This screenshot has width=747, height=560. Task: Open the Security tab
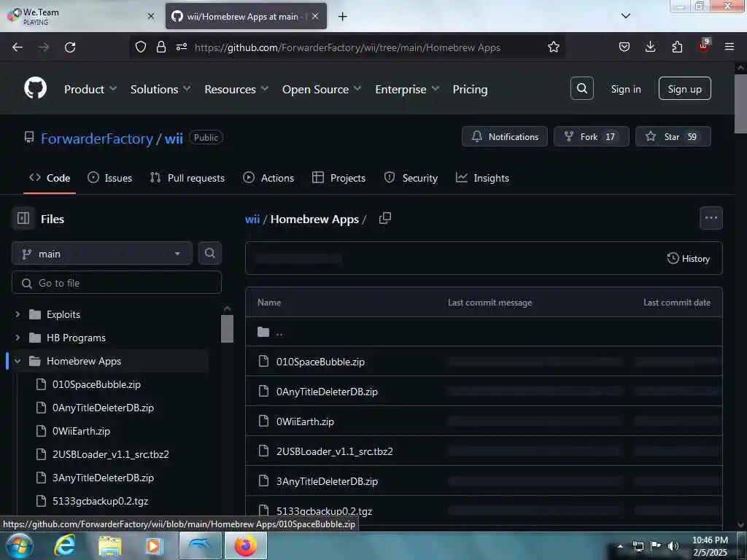tap(411, 178)
